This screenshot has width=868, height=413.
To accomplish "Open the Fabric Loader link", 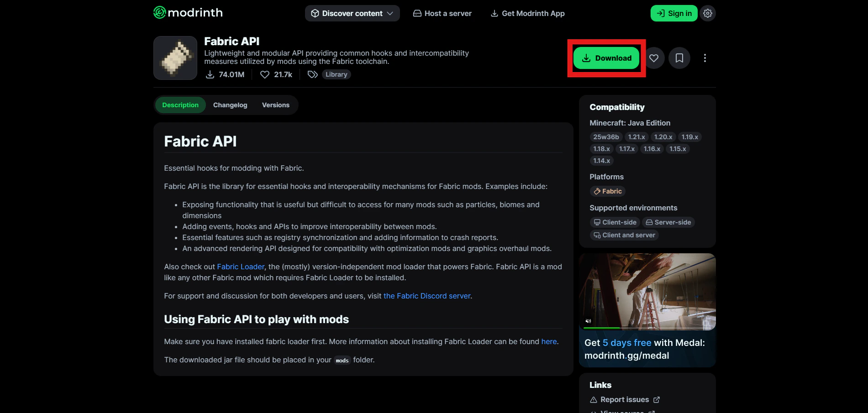I will click(x=241, y=267).
